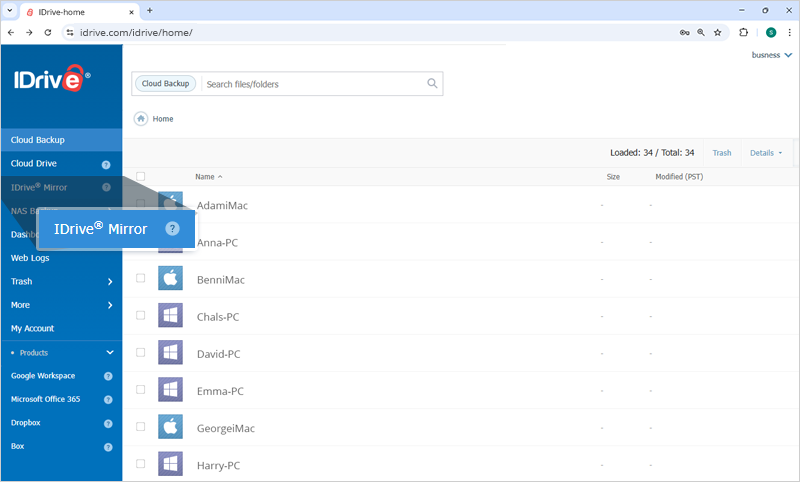The width and height of the screenshot is (800, 482).
Task: Click the Size column header
Action: pos(613,177)
